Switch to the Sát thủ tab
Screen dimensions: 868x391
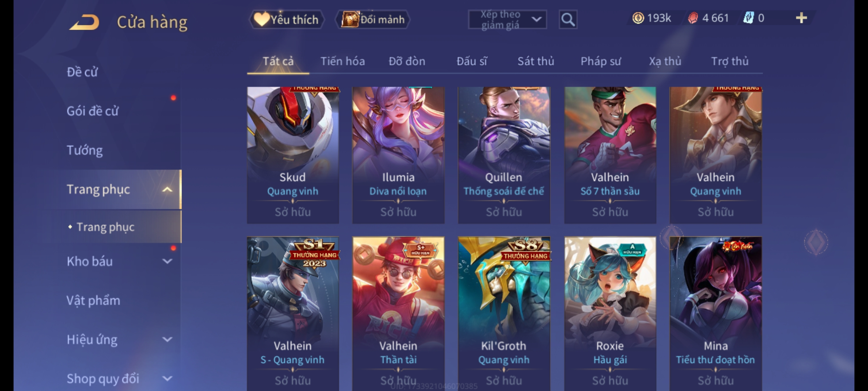click(536, 61)
